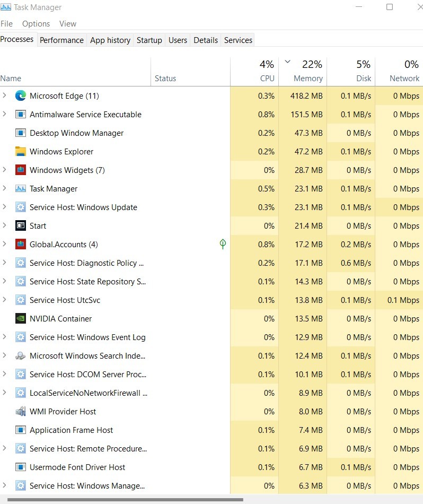This screenshot has height=504, width=423.
Task: Click the Service Host: State Repository gear icon
Action: [21, 282]
